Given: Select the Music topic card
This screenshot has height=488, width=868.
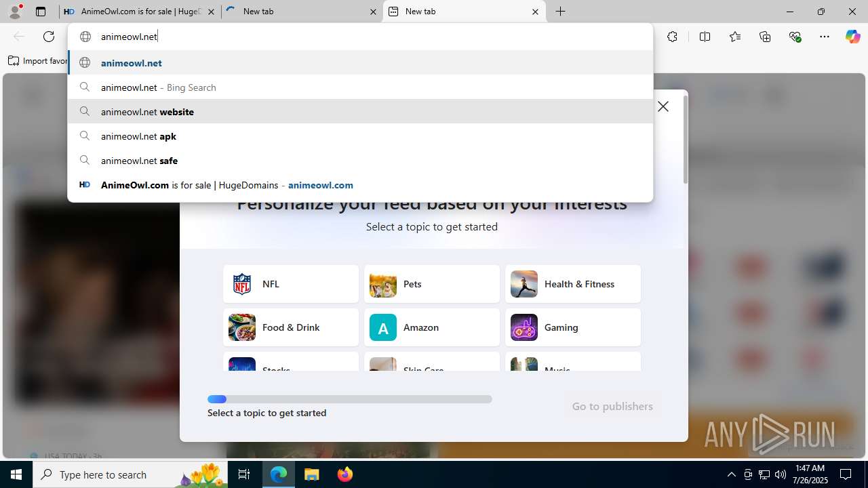Looking at the screenshot, I should click(x=573, y=361).
